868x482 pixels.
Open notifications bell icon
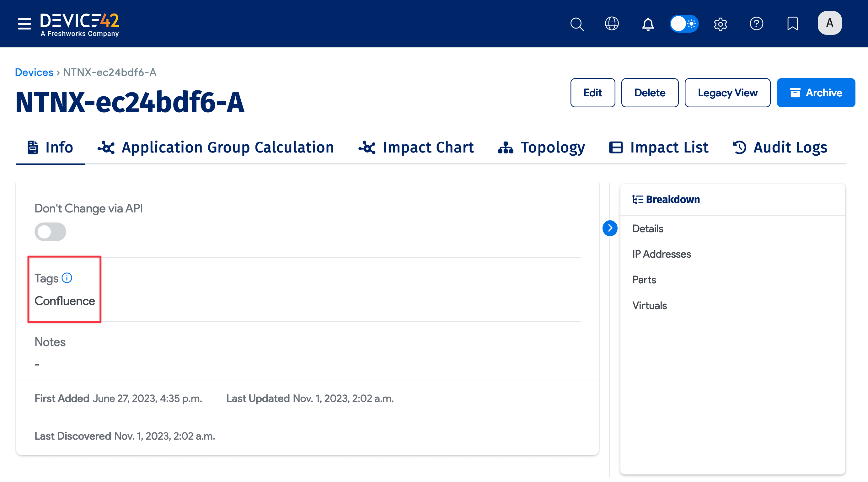[x=648, y=24]
